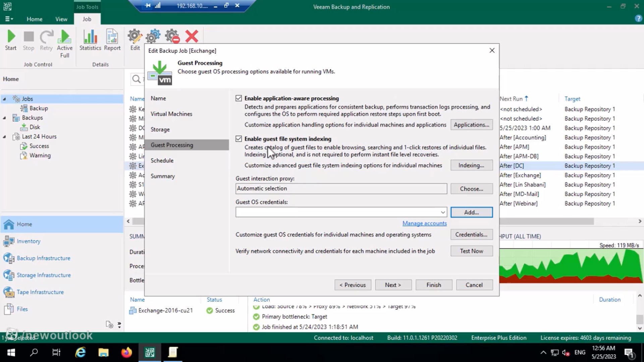Screen dimensions: 644x362
Task: Select the Delete job icon
Action: 192,36
